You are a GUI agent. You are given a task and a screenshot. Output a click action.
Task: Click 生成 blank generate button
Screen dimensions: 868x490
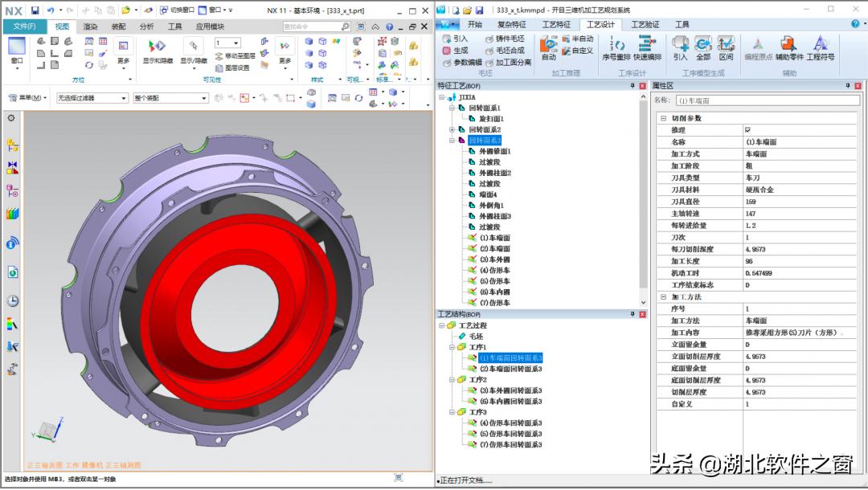(x=456, y=51)
